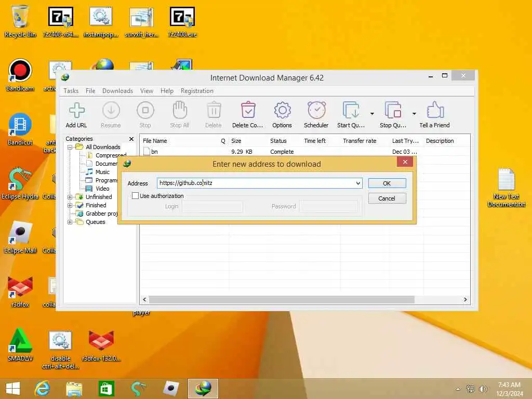
Task: Click inside the Address text field
Action: [x=256, y=183]
